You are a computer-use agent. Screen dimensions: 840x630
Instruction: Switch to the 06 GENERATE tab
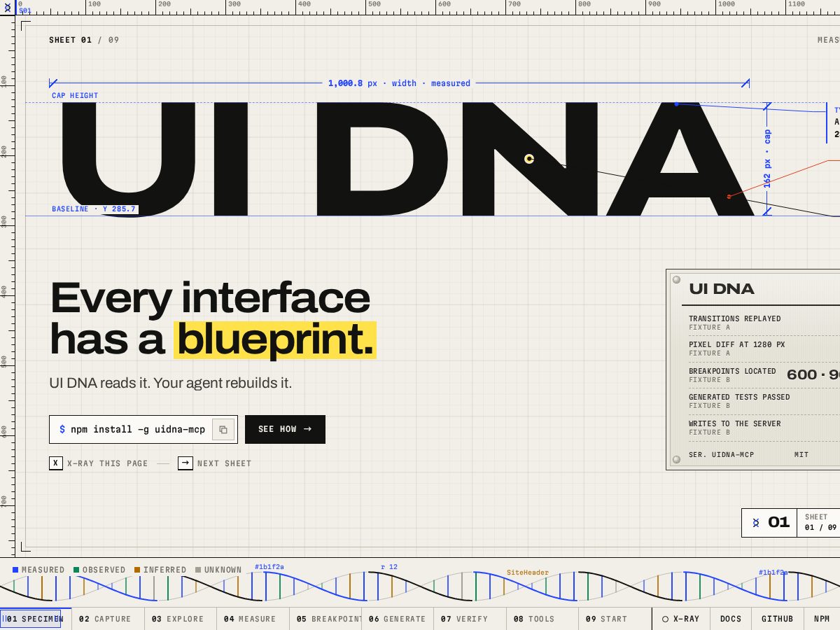tap(398, 619)
